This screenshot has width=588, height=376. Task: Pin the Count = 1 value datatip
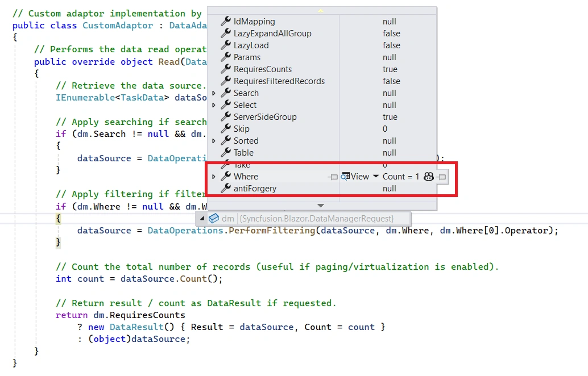click(x=442, y=177)
